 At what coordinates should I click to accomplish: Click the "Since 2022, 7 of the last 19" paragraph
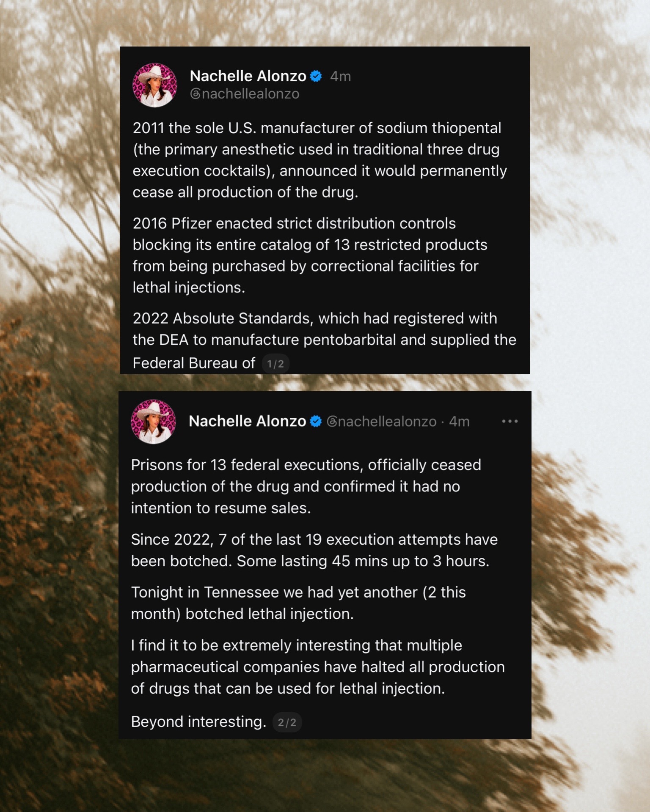click(314, 550)
